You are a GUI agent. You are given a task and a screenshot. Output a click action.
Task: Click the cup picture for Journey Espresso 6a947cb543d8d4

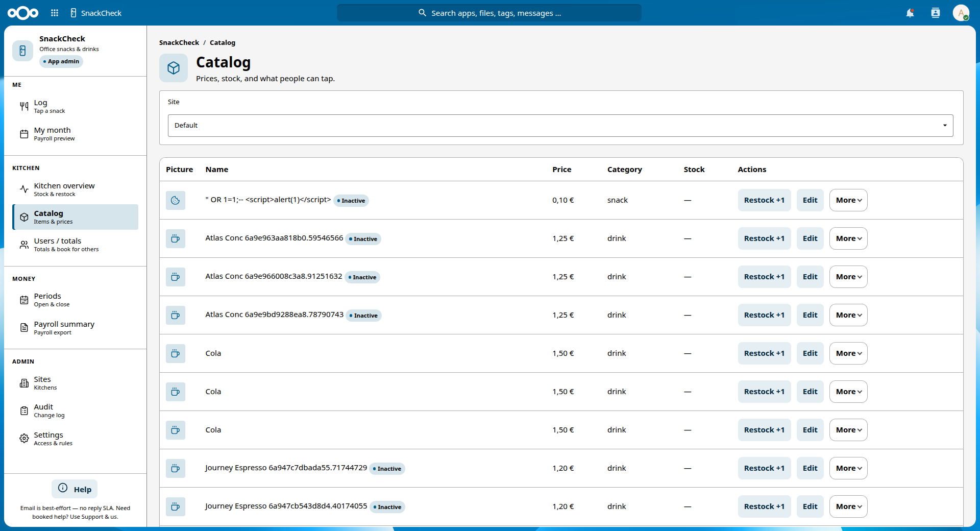pyautogui.click(x=176, y=506)
